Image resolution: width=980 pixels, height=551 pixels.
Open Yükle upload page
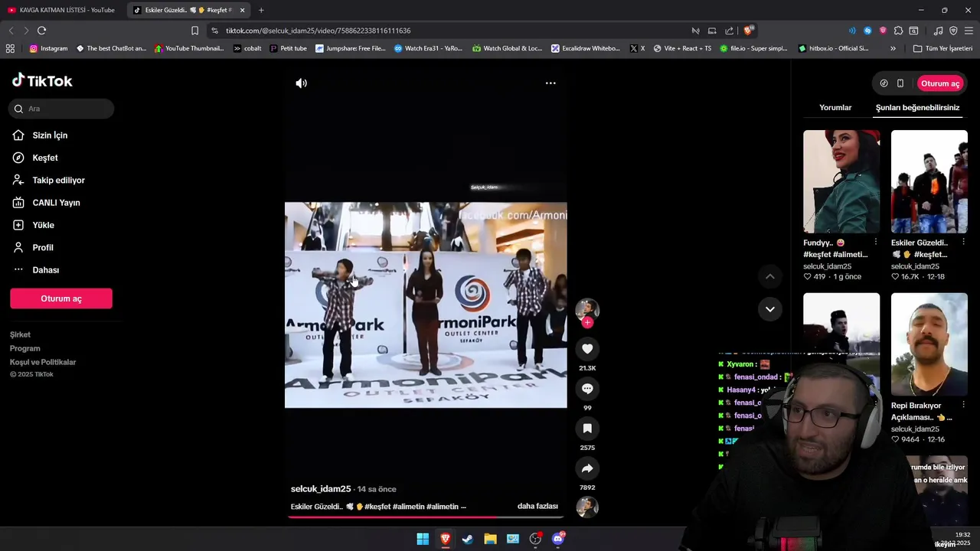33,225
